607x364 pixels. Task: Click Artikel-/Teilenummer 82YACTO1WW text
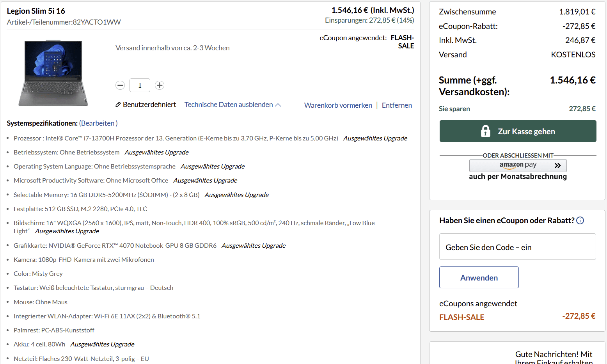pos(64,22)
